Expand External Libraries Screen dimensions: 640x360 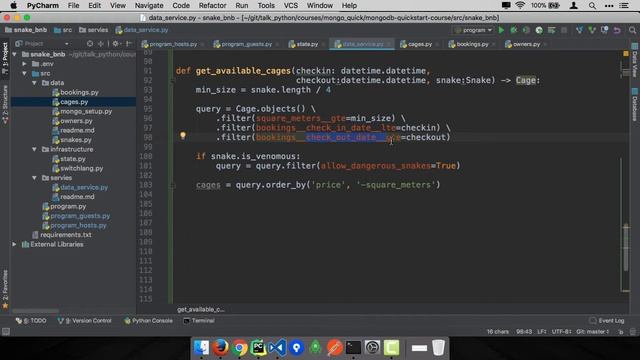[x=15, y=244]
